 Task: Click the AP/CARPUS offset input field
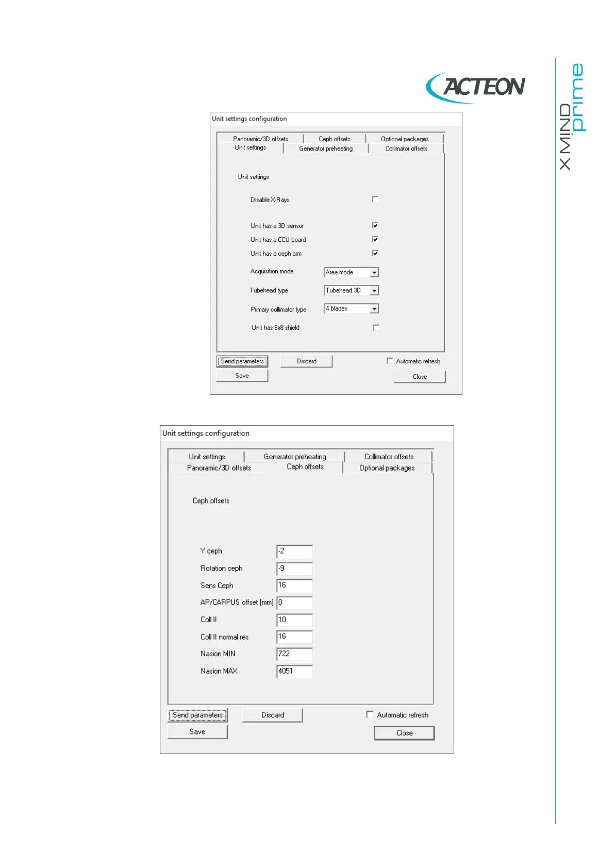tap(294, 603)
